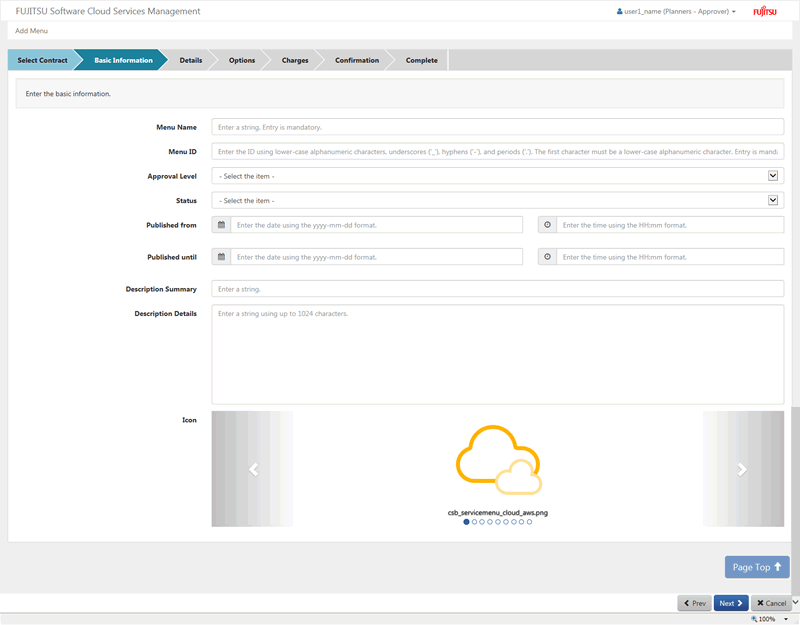
Task: Click the 'FUJITSU Software Cloud Services Management' title
Action: (108, 11)
